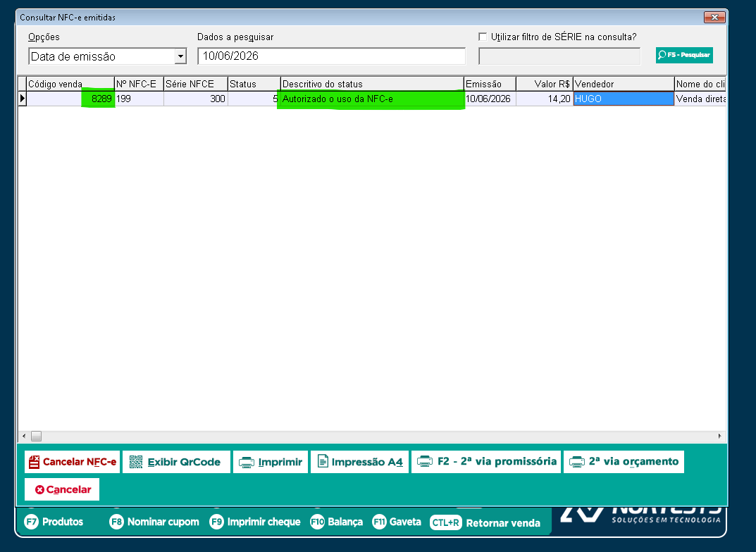Click the printer icon on Imprimir
756x552 pixels.
point(247,463)
